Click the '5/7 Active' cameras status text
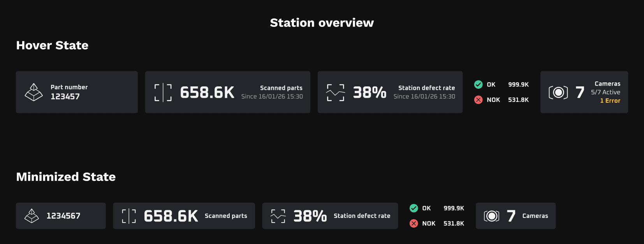The width and height of the screenshot is (644, 244). [x=605, y=92]
